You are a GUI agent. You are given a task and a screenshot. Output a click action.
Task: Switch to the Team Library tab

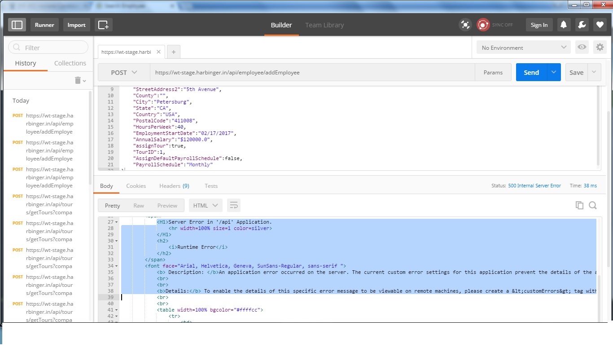tap(324, 25)
